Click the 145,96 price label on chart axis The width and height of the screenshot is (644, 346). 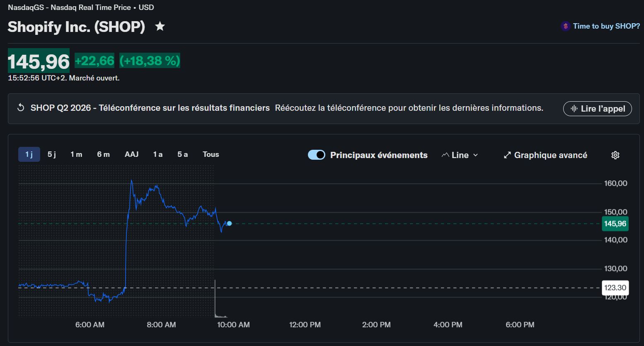(615, 224)
